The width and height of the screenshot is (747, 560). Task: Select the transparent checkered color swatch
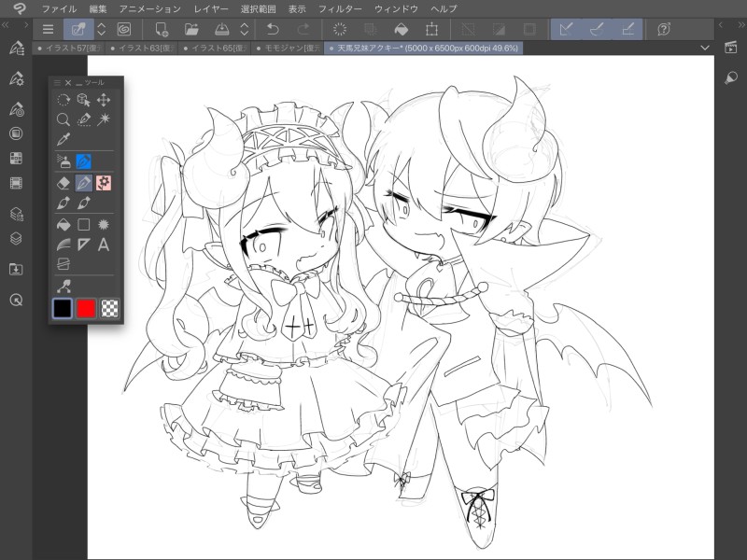point(109,308)
